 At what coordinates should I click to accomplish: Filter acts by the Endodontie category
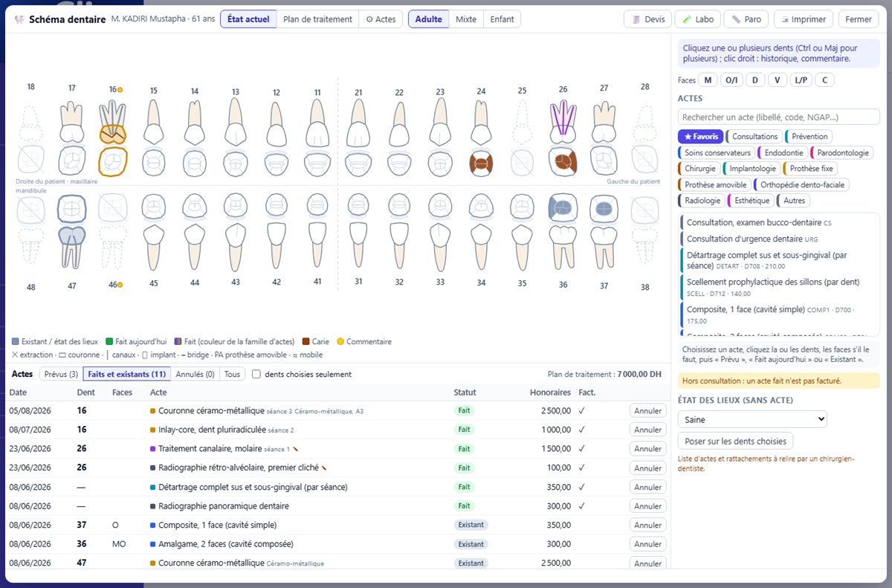[x=783, y=152]
